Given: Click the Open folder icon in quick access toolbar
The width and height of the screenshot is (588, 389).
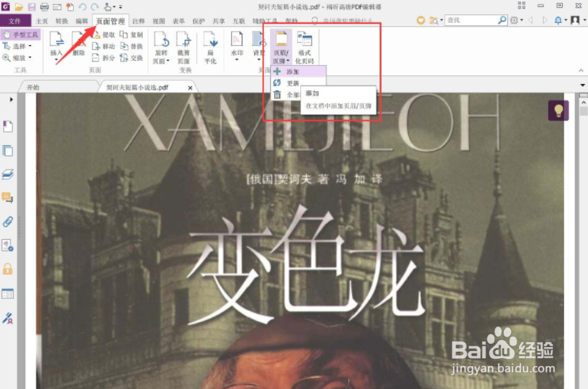Looking at the screenshot, I should (18, 6).
